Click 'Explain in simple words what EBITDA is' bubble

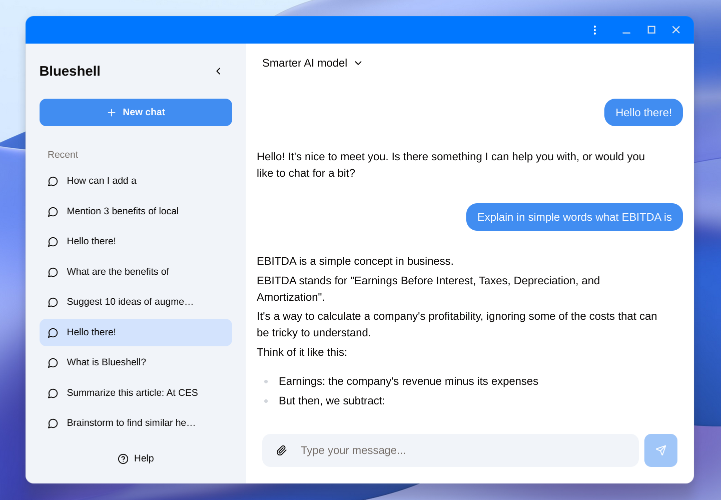pos(574,217)
